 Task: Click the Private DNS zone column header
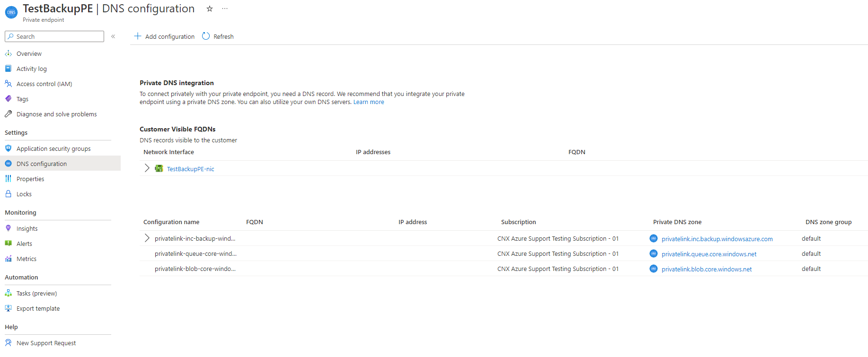click(x=677, y=222)
